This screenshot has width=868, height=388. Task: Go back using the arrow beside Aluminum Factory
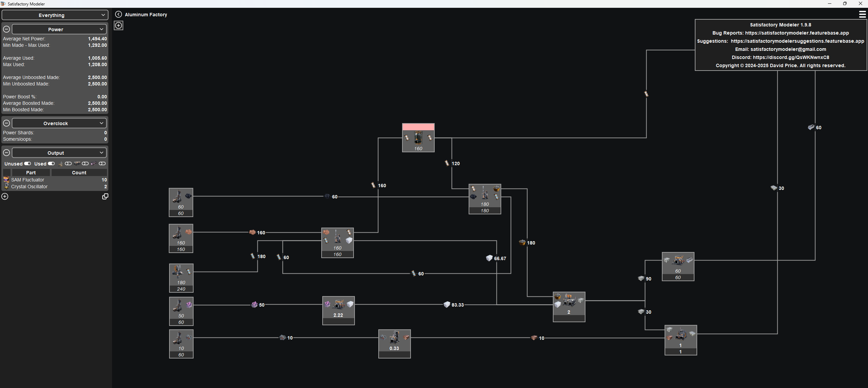click(118, 14)
